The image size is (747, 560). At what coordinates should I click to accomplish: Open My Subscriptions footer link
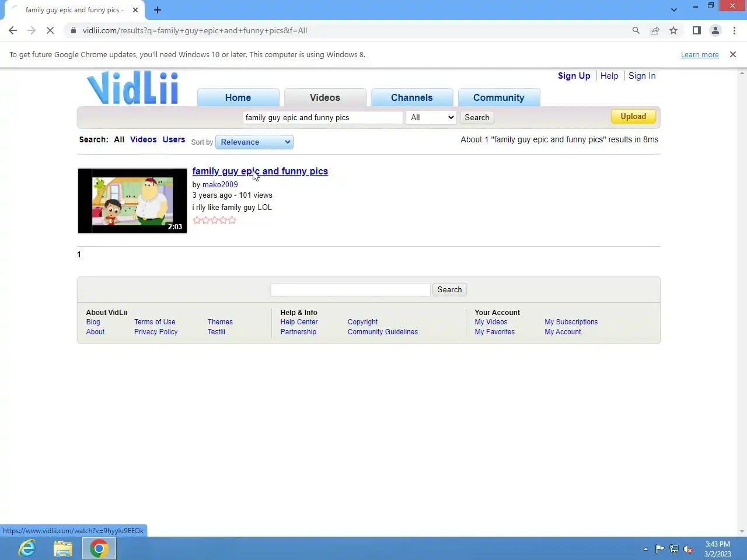[571, 322]
